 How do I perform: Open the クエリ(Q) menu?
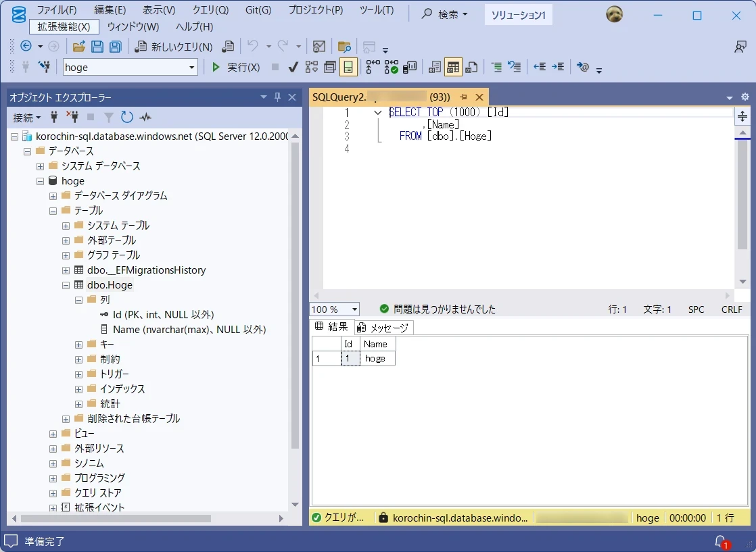[210, 10]
